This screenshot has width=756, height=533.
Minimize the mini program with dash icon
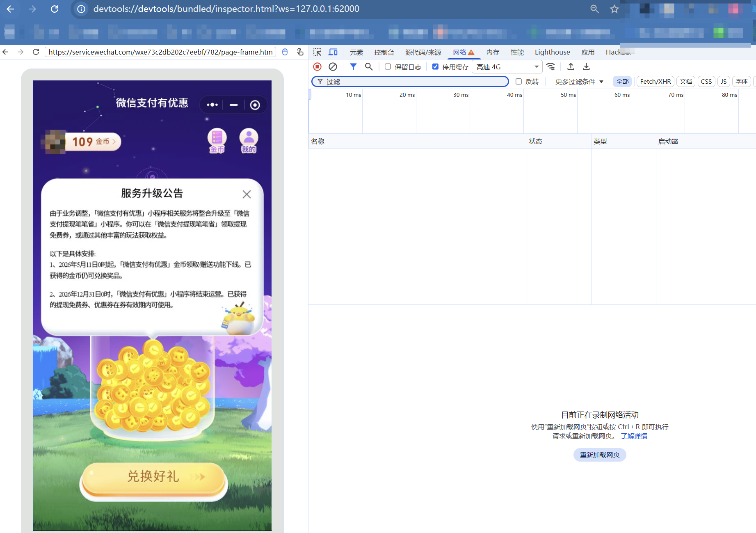pos(234,105)
